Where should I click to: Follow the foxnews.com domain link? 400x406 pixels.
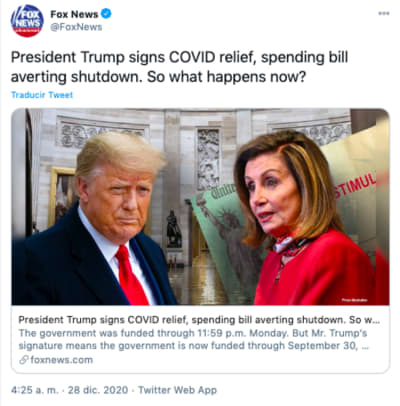[62, 360]
